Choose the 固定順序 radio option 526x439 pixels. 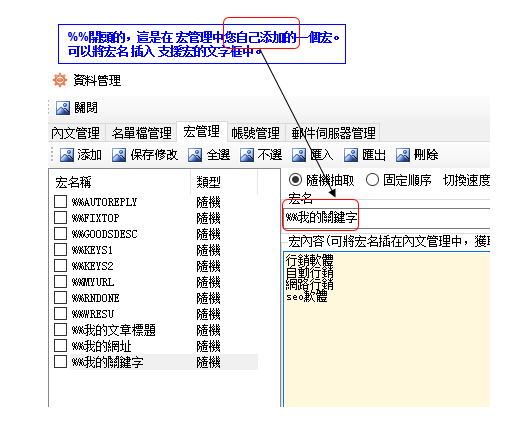pyautogui.click(x=372, y=180)
